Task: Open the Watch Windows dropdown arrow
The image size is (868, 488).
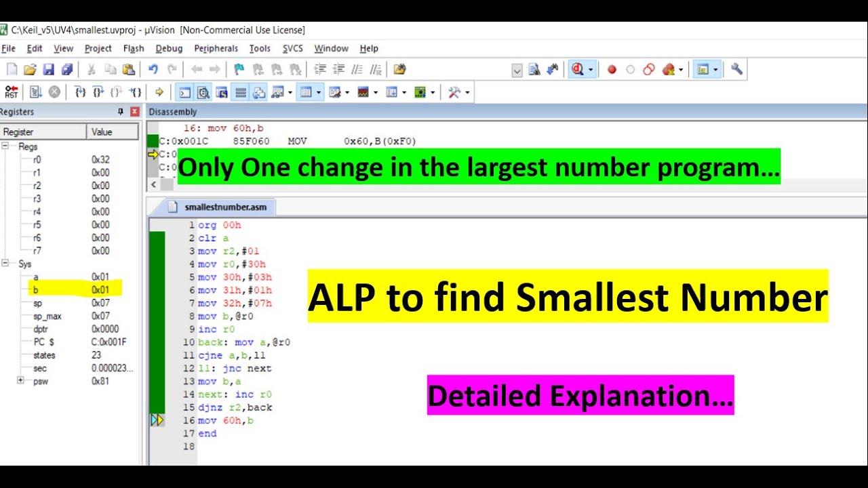Action: (x=290, y=92)
